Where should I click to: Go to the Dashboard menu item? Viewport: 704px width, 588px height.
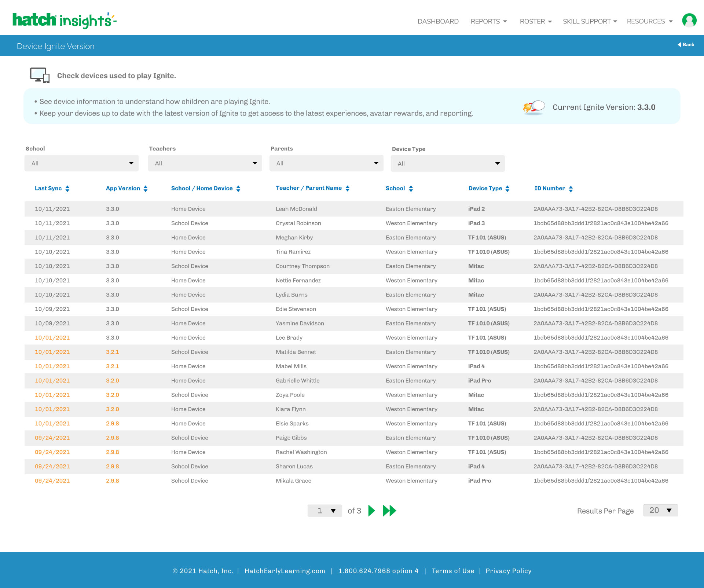tap(438, 21)
